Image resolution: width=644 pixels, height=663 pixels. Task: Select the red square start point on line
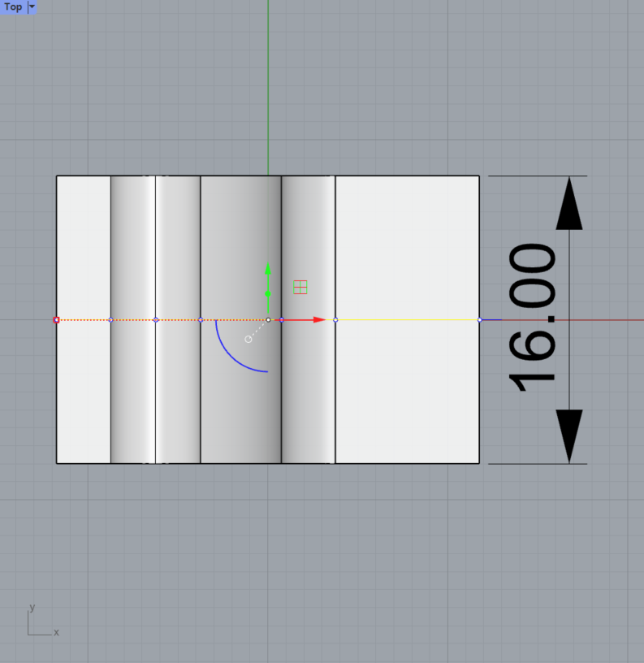click(56, 320)
